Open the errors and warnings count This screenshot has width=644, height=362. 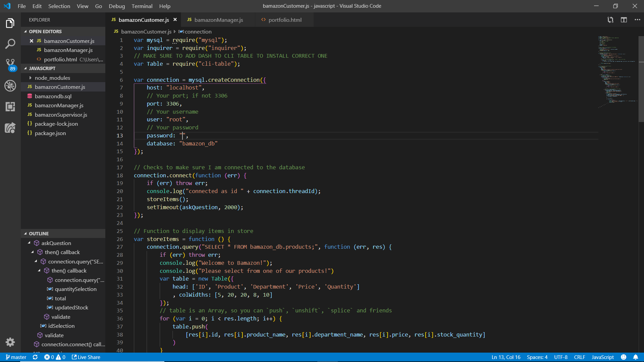[x=55, y=357]
